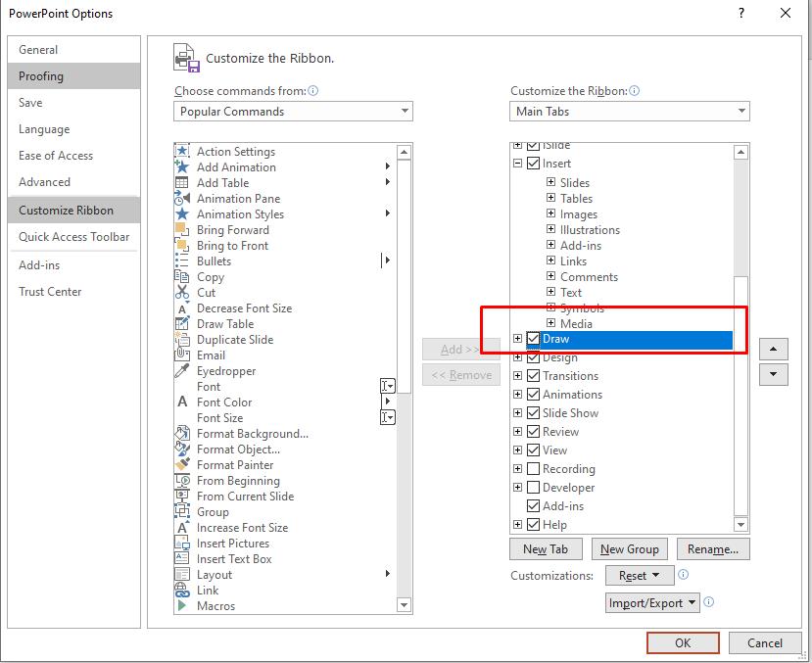Click the Bullets list icon
Screen dimensions: 812x663
182,260
